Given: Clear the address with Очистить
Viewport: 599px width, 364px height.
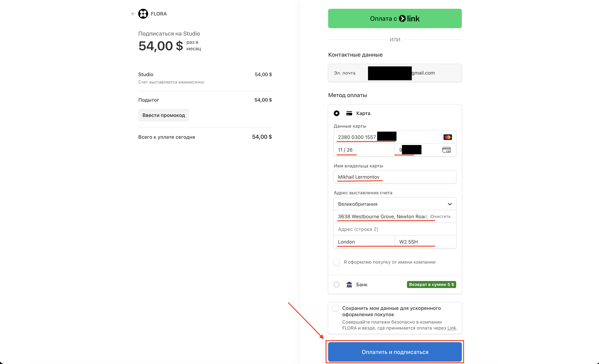Looking at the screenshot, I should point(440,217).
